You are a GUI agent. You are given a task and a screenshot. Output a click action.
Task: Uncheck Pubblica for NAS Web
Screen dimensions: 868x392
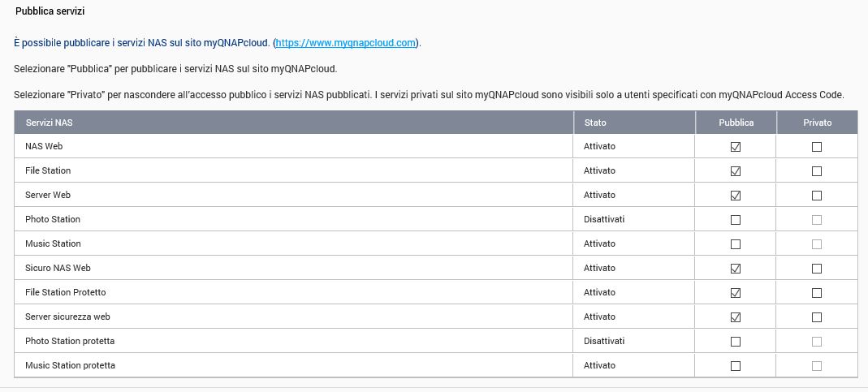click(x=736, y=147)
